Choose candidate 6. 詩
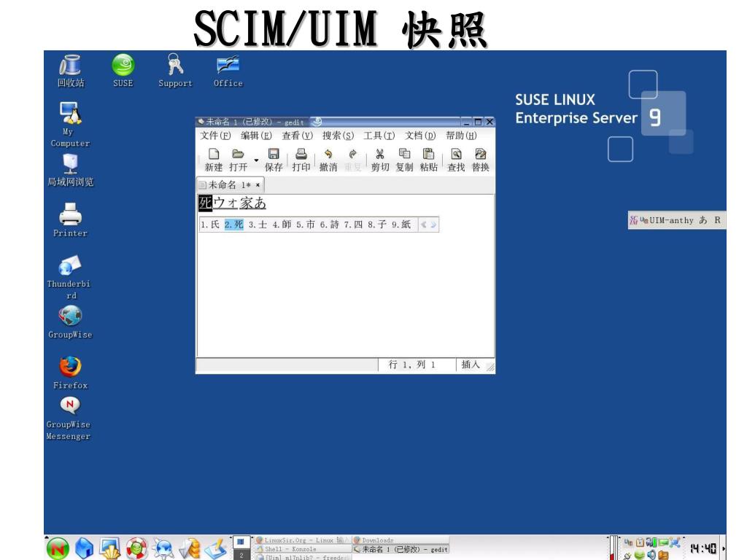 (x=329, y=225)
